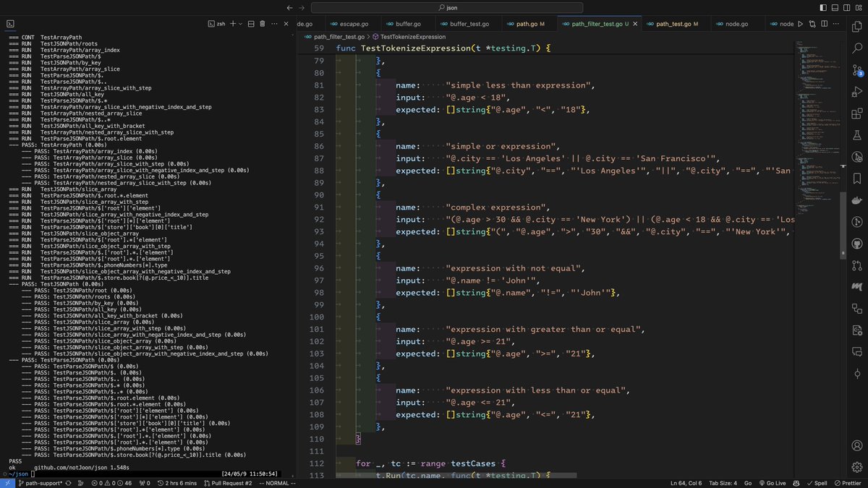Close the path_filter_test.go tab
Viewport: 868px width, 488px height.
click(x=636, y=24)
